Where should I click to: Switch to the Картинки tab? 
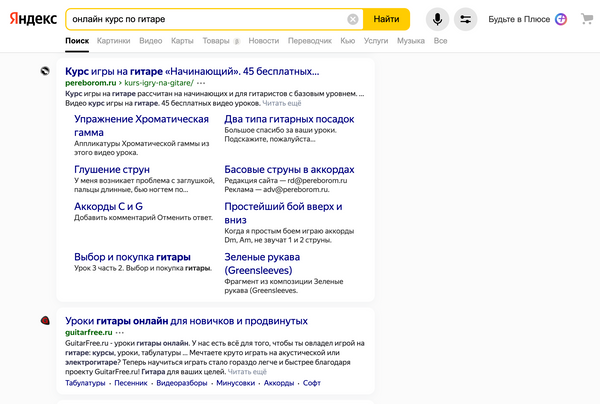(113, 41)
